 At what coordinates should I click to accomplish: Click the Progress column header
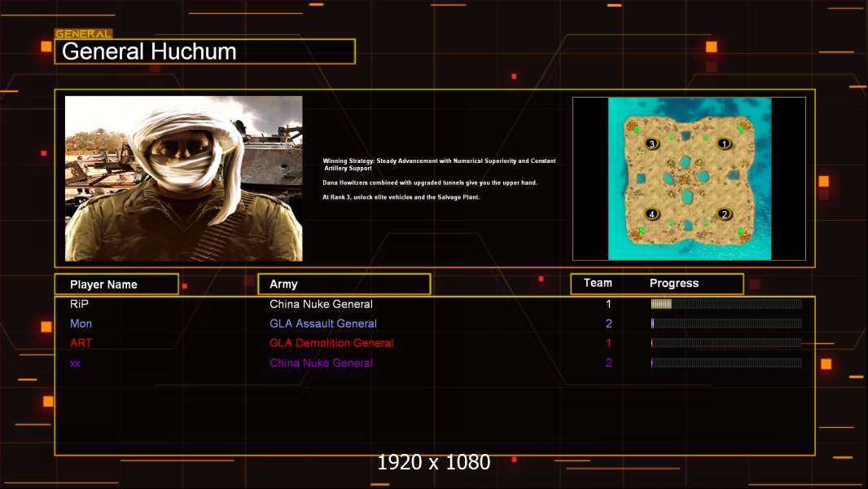point(673,283)
